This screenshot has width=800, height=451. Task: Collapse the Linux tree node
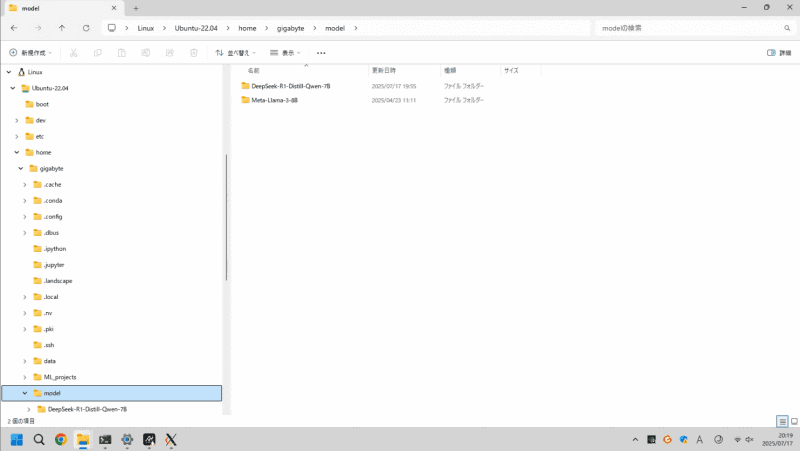[9, 72]
